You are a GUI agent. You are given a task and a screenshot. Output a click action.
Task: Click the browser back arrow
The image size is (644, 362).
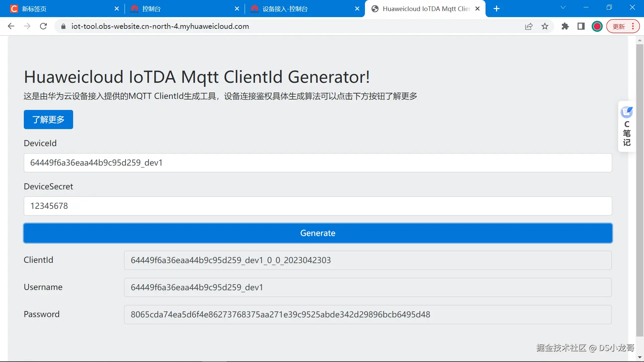tap(11, 26)
